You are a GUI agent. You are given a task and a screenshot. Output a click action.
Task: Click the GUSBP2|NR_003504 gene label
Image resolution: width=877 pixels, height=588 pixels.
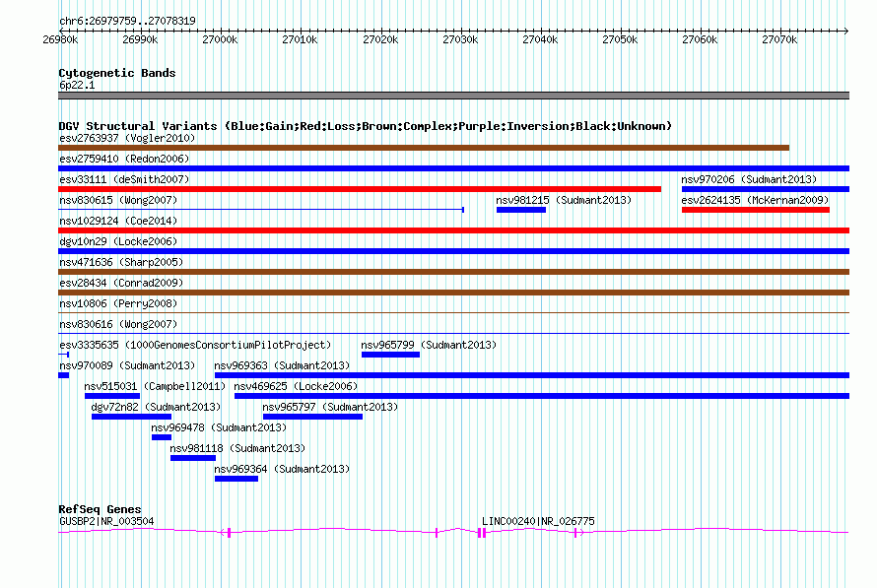coord(106,521)
